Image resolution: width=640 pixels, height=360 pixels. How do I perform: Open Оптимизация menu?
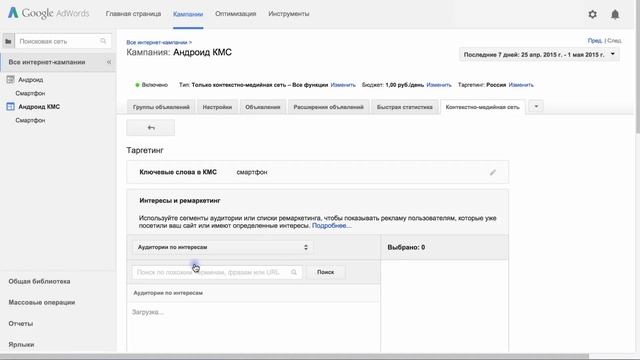coord(236,14)
